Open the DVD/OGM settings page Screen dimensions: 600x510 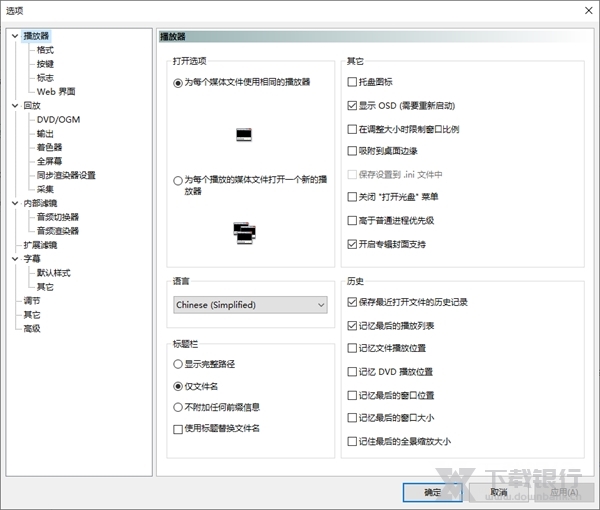click(x=59, y=120)
